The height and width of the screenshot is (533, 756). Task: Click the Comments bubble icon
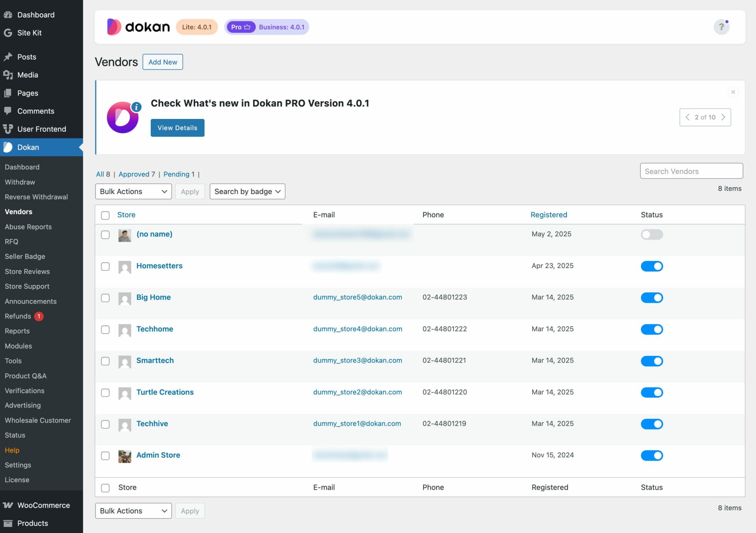[x=8, y=111]
